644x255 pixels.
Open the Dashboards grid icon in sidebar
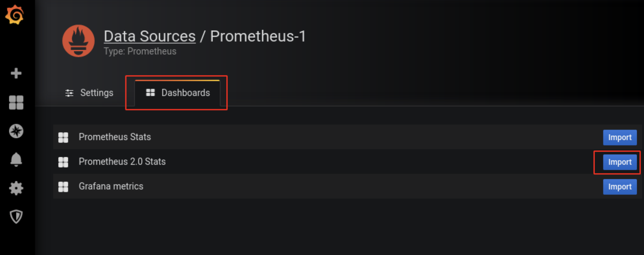16,102
